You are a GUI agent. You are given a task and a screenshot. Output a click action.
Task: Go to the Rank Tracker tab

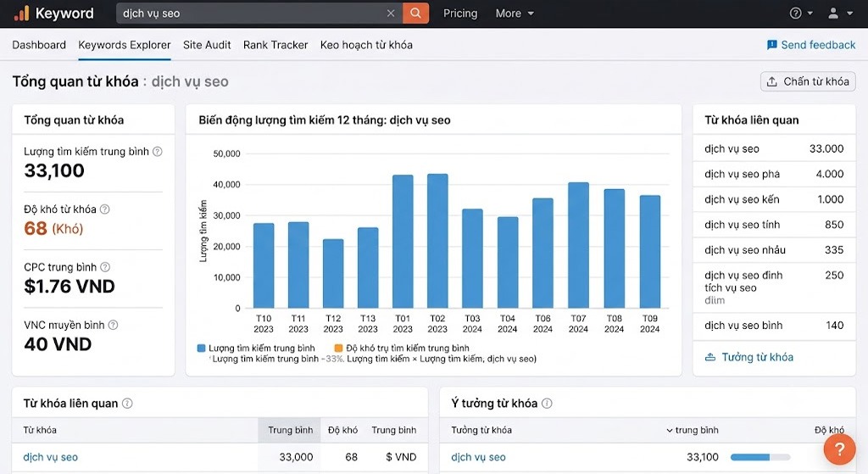[x=275, y=45]
